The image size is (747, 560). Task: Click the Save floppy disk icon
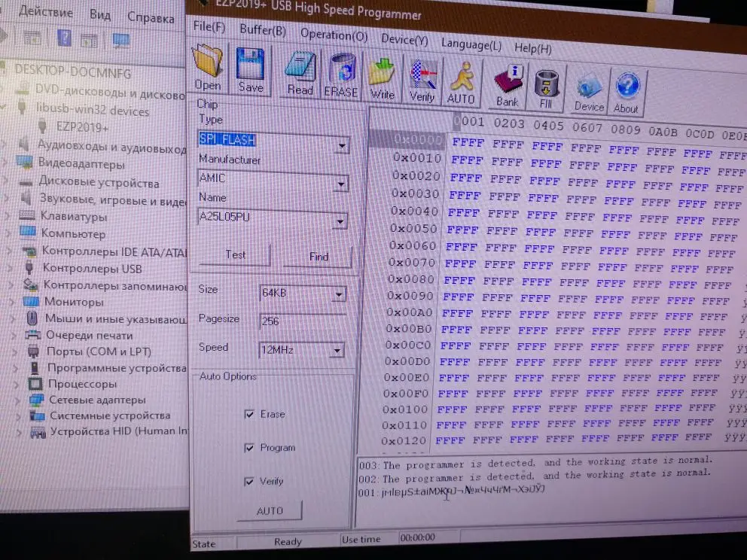[x=250, y=63]
